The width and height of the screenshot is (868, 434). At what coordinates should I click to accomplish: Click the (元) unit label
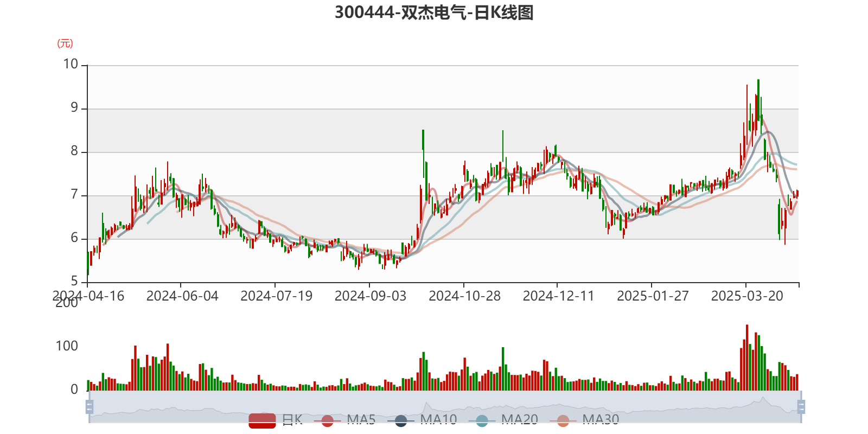65,43
